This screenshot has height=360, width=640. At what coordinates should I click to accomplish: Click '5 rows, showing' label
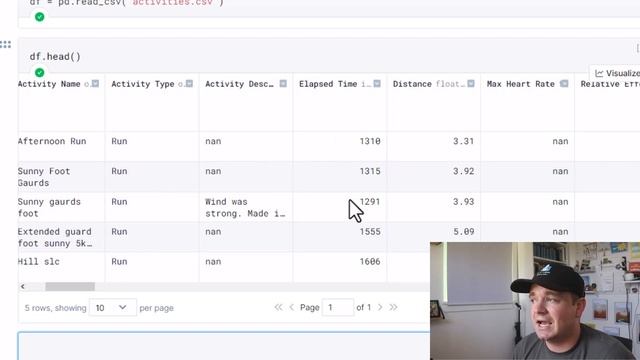pos(55,308)
